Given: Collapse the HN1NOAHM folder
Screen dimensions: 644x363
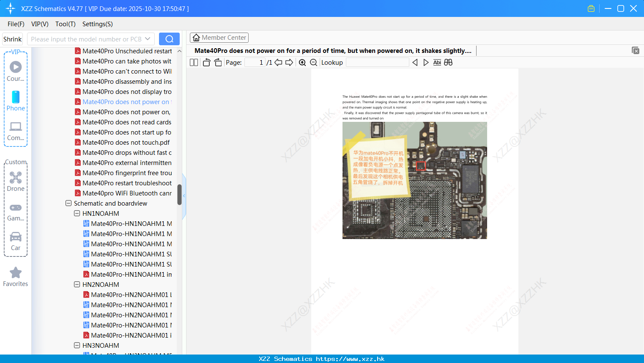Looking at the screenshot, I should (77, 213).
